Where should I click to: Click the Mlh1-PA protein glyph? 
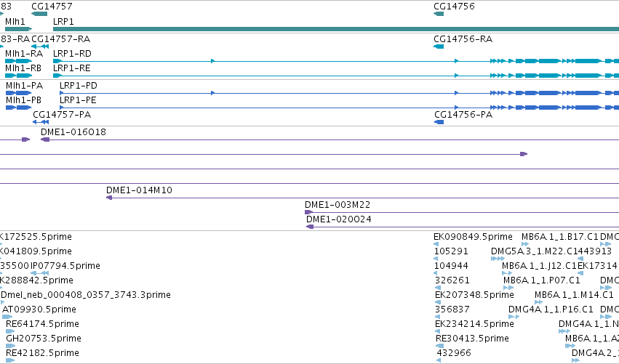click(x=18, y=93)
